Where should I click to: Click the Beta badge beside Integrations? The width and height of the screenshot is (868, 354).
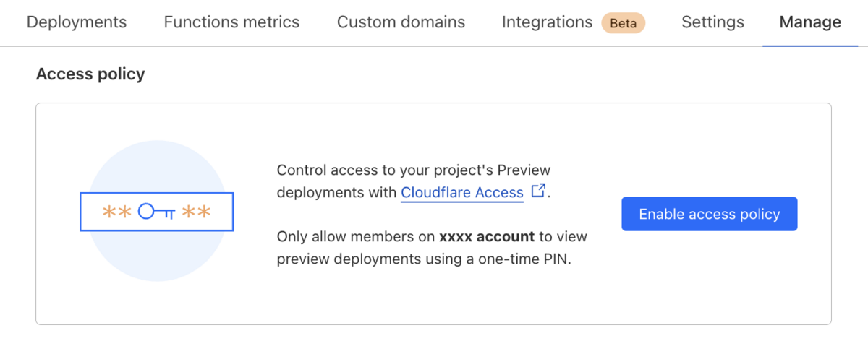(623, 23)
